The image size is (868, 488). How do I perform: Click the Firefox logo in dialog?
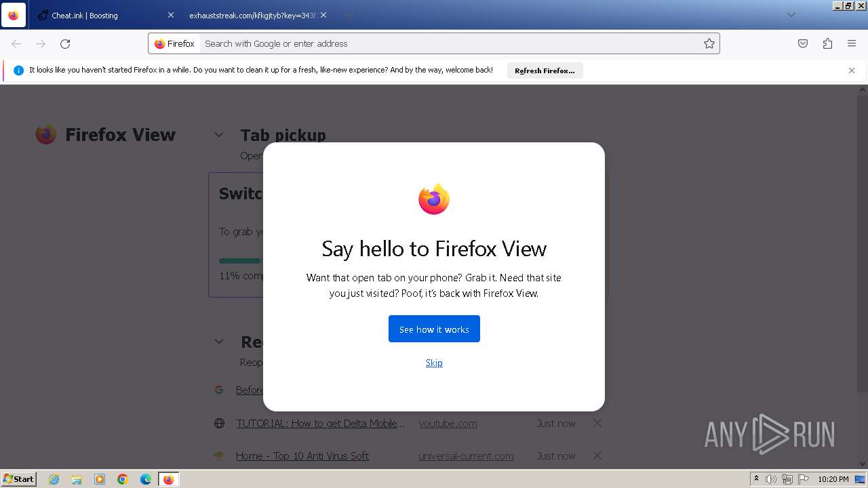point(434,199)
